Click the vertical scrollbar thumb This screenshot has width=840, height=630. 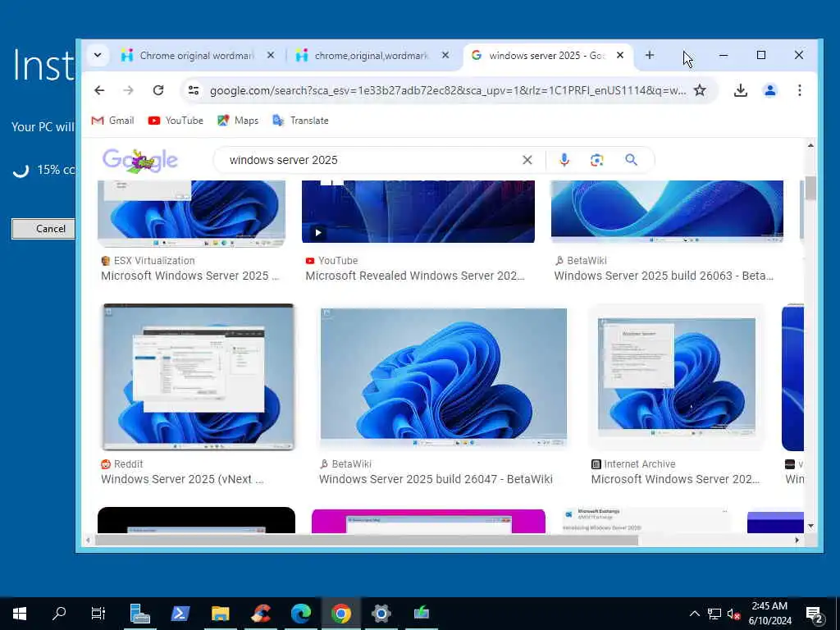810,188
